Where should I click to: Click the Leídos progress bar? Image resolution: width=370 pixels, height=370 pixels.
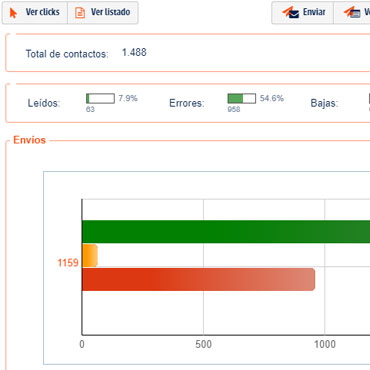click(100, 98)
